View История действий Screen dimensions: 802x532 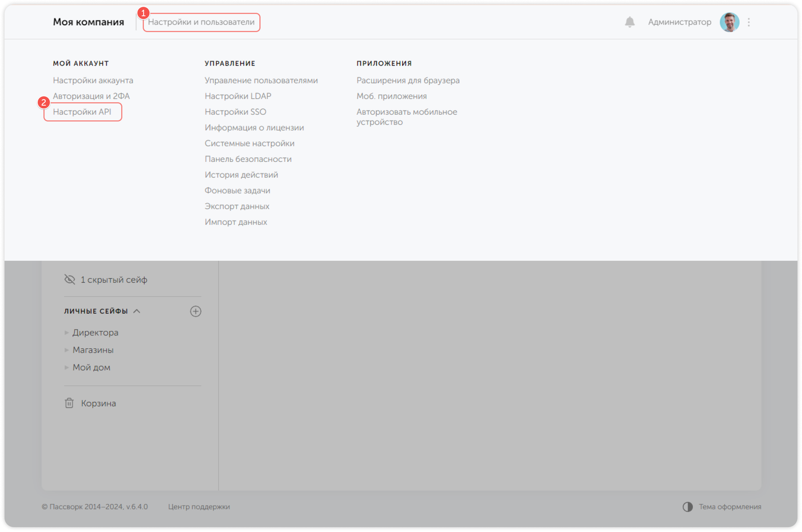[242, 174]
